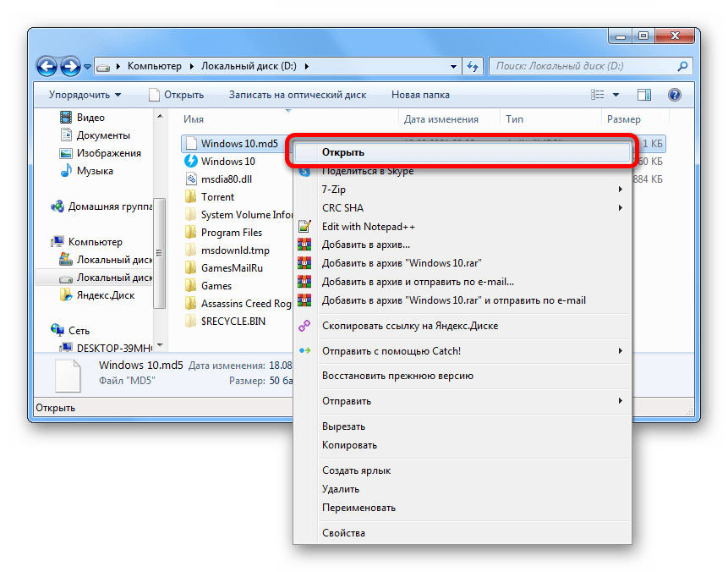
Task: Select Сеть in the navigation pane
Action: [x=70, y=330]
